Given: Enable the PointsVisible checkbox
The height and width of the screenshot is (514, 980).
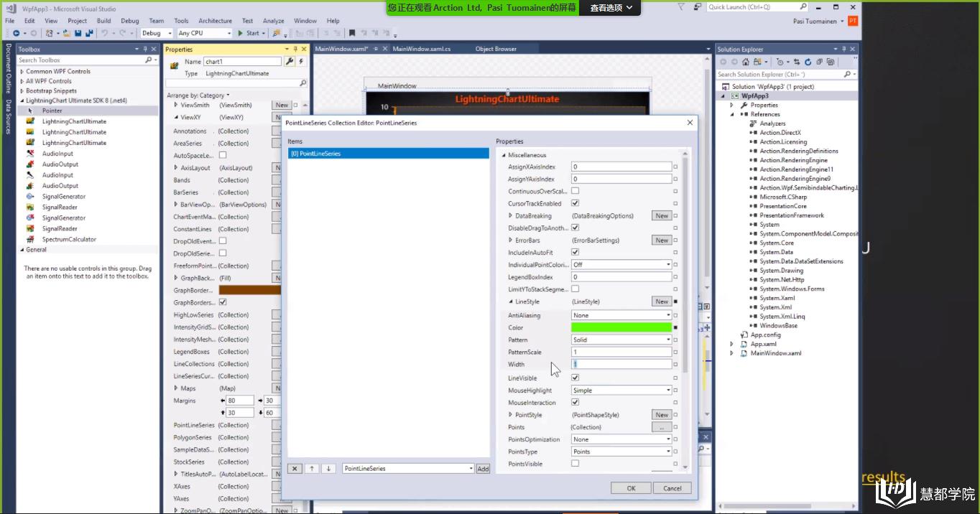Looking at the screenshot, I should tap(575, 463).
